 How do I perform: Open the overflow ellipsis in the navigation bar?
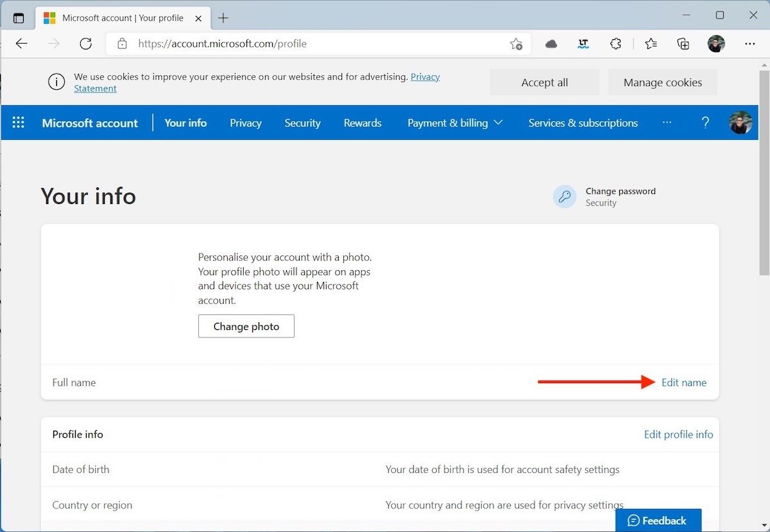pyautogui.click(x=667, y=123)
